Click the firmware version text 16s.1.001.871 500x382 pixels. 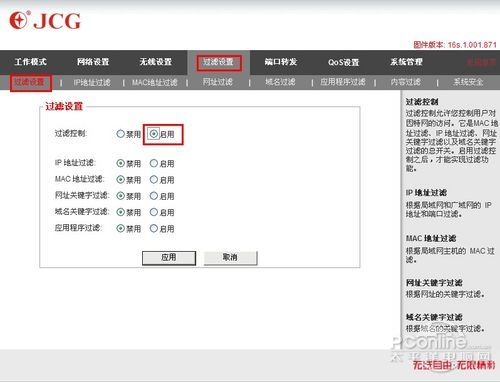(472, 45)
